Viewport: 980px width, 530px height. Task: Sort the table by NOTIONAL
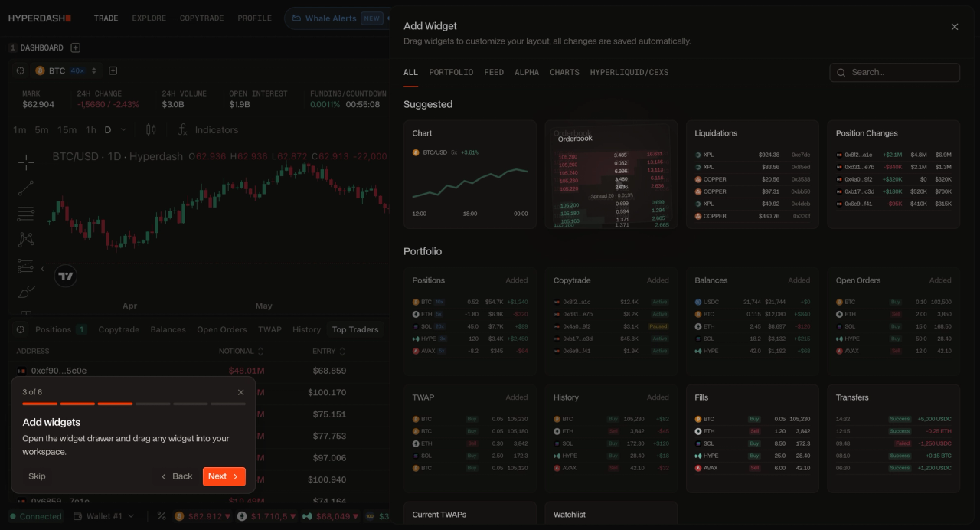pyautogui.click(x=241, y=351)
